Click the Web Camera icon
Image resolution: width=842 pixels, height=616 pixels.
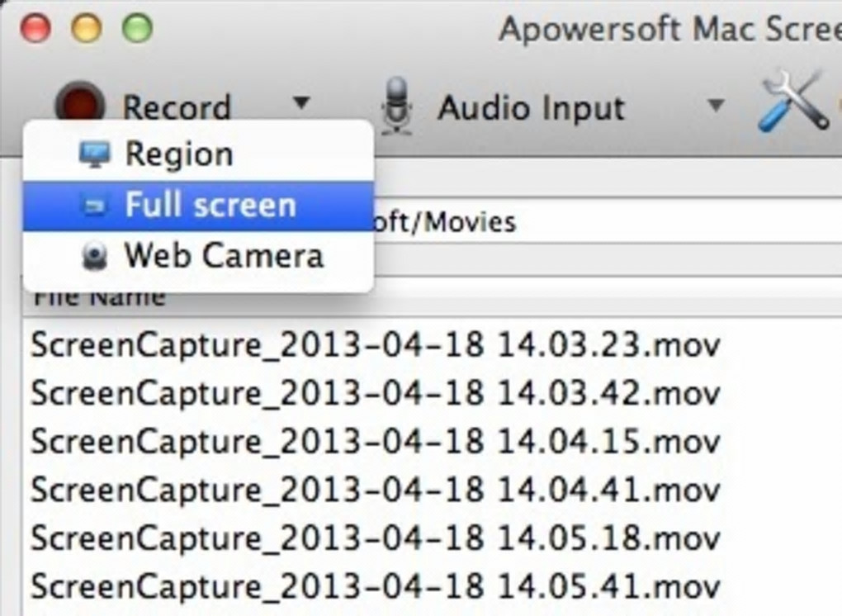95,257
